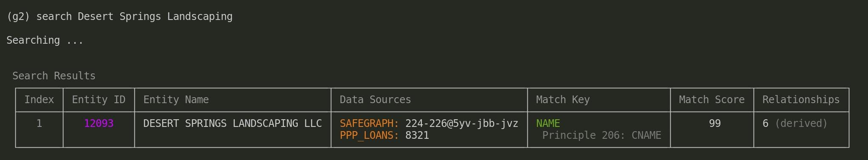
Task: Click the Index column header
Action: coord(39,100)
